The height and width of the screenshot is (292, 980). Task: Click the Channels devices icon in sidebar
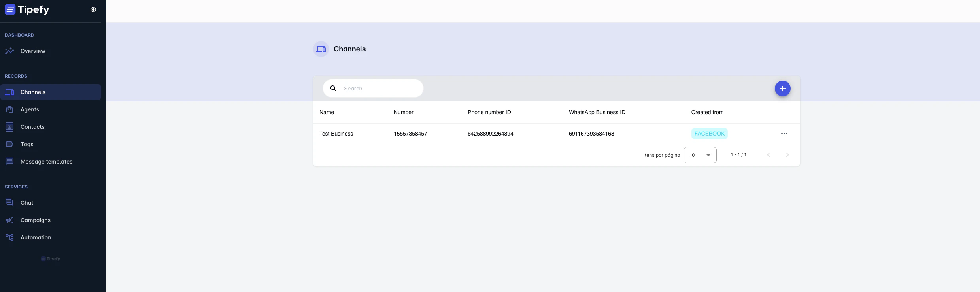pyautogui.click(x=9, y=92)
